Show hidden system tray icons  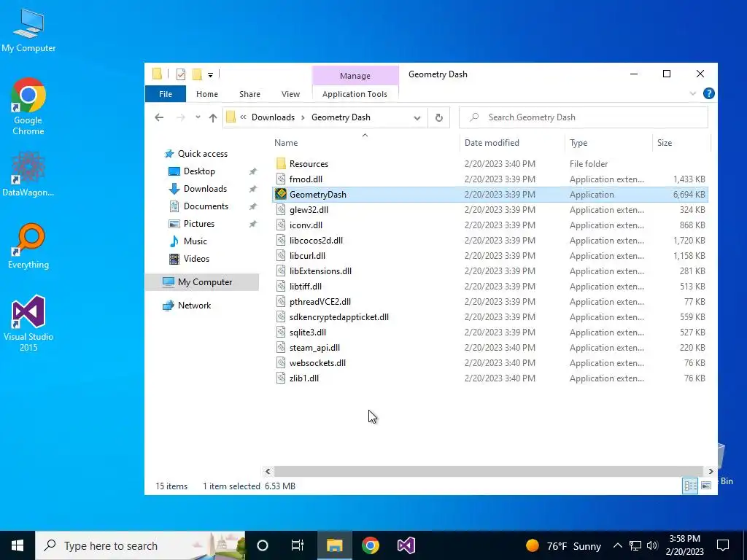617,545
